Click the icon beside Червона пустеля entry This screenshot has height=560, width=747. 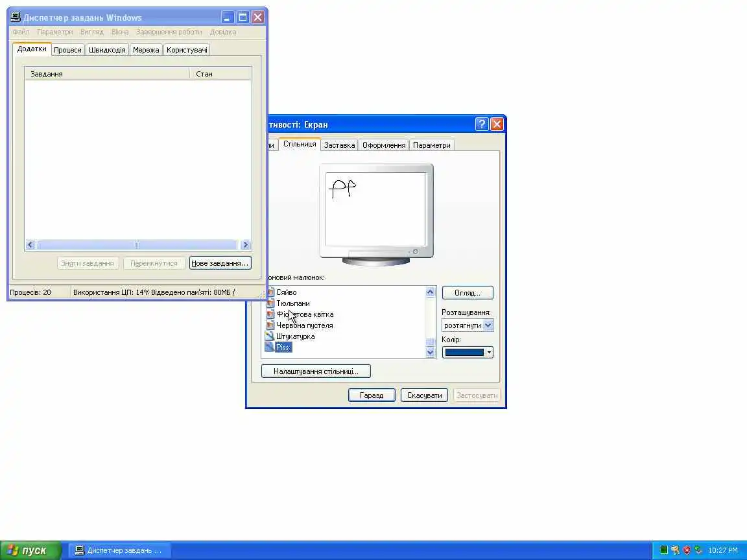[270, 325]
